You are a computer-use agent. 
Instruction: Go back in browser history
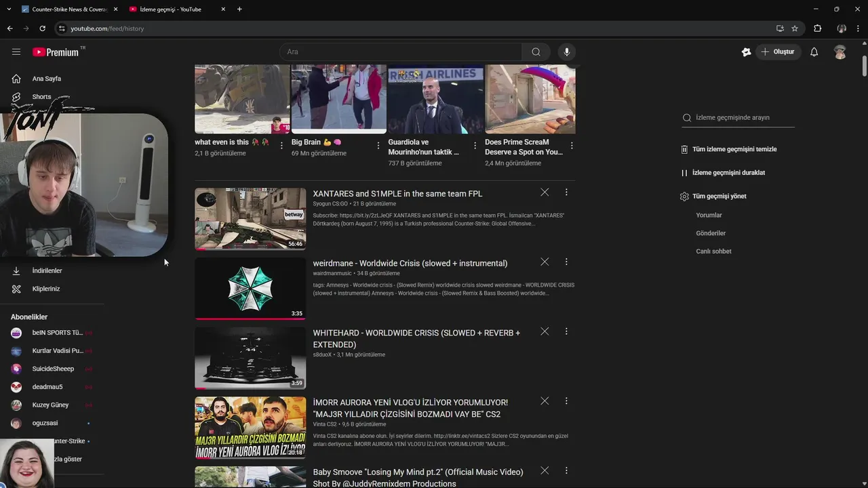tap(9, 28)
